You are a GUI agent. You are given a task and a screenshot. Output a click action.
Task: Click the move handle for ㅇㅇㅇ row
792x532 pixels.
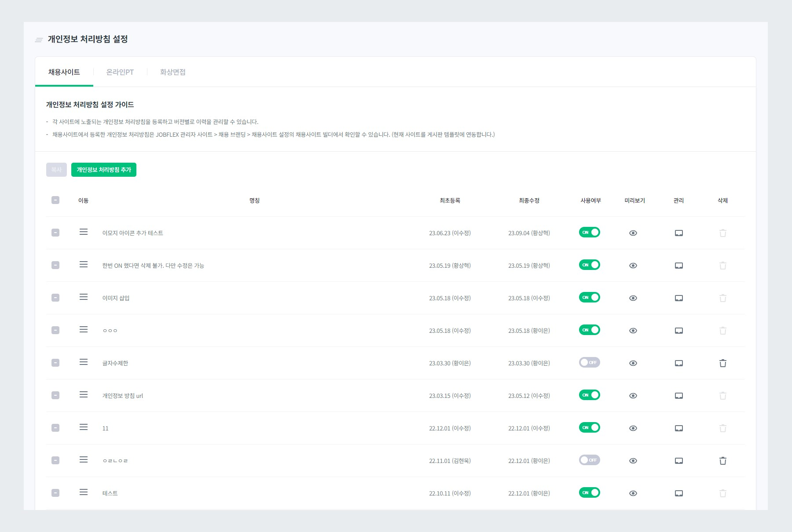(84, 330)
